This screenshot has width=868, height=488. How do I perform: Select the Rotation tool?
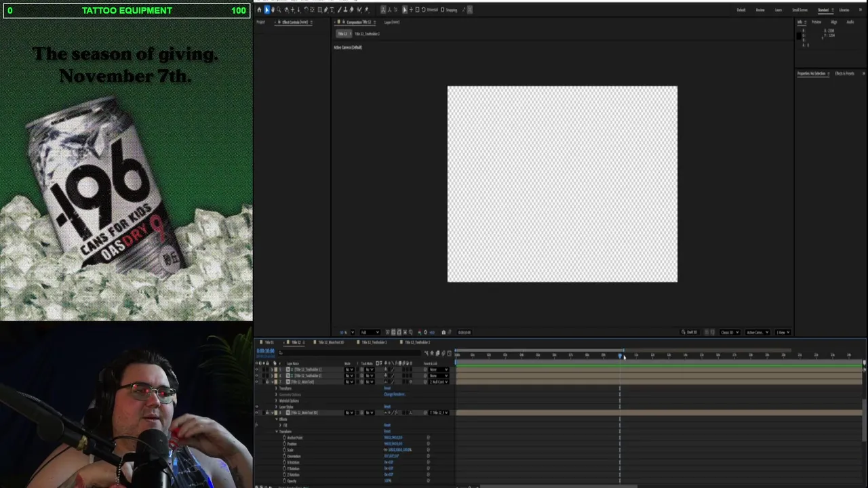(306, 9)
